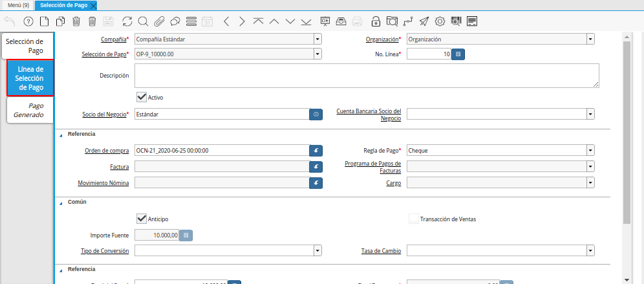The height and width of the screenshot is (284, 644).
Task: Jump to last record icon
Action: 306,21
